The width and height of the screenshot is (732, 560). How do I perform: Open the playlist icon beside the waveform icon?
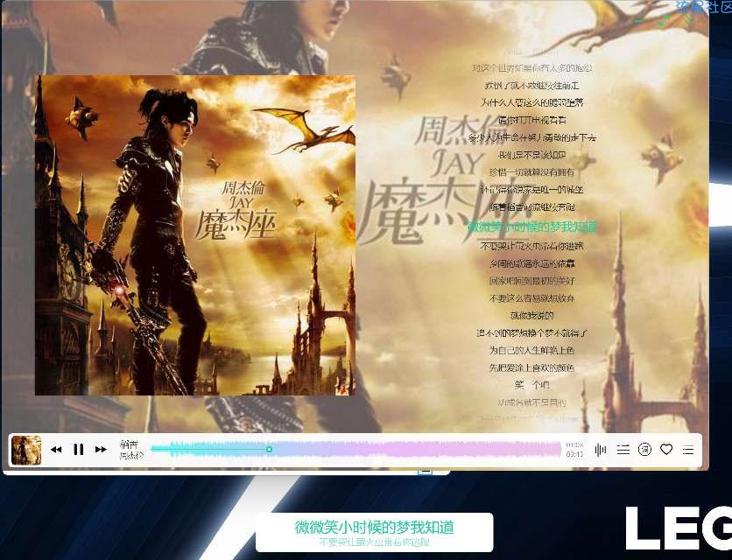[x=623, y=450]
